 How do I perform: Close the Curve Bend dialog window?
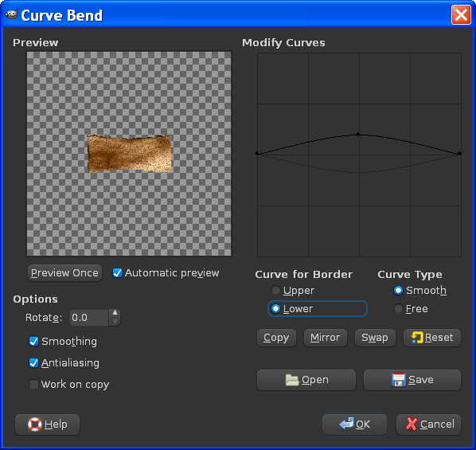(x=461, y=14)
